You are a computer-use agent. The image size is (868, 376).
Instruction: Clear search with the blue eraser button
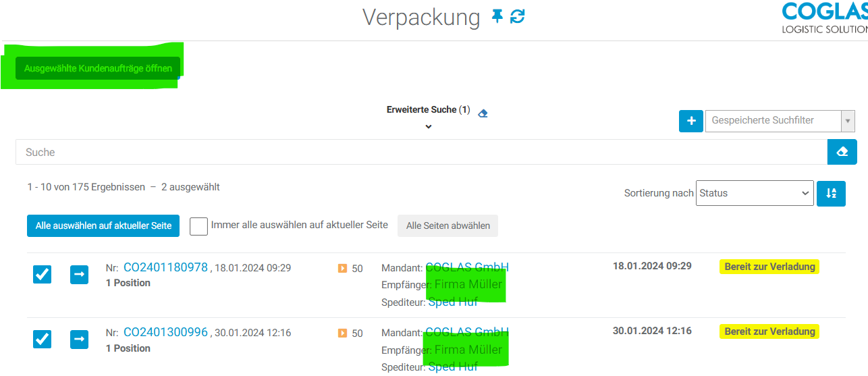click(842, 152)
